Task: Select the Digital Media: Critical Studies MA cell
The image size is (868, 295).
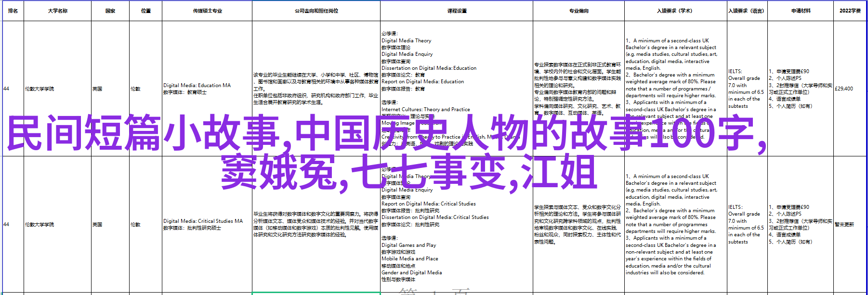Action: click(x=207, y=224)
